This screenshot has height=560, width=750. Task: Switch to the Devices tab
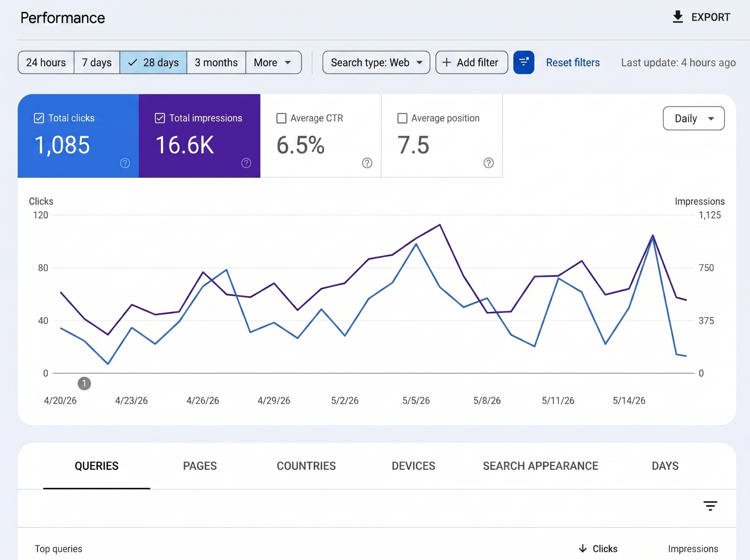click(x=413, y=466)
